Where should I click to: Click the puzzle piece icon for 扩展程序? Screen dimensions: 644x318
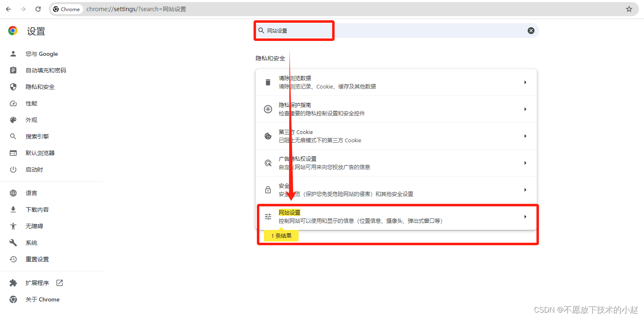[x=13, y=283]
